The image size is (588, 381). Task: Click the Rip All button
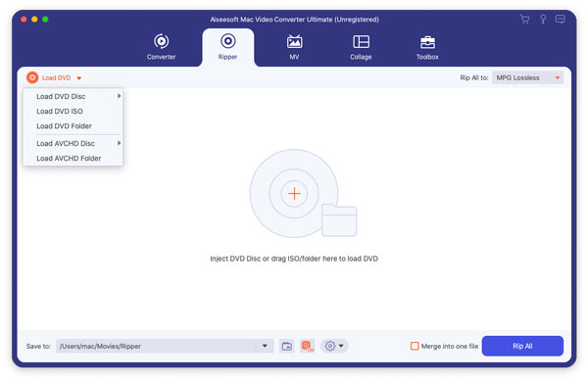(522, 346)
